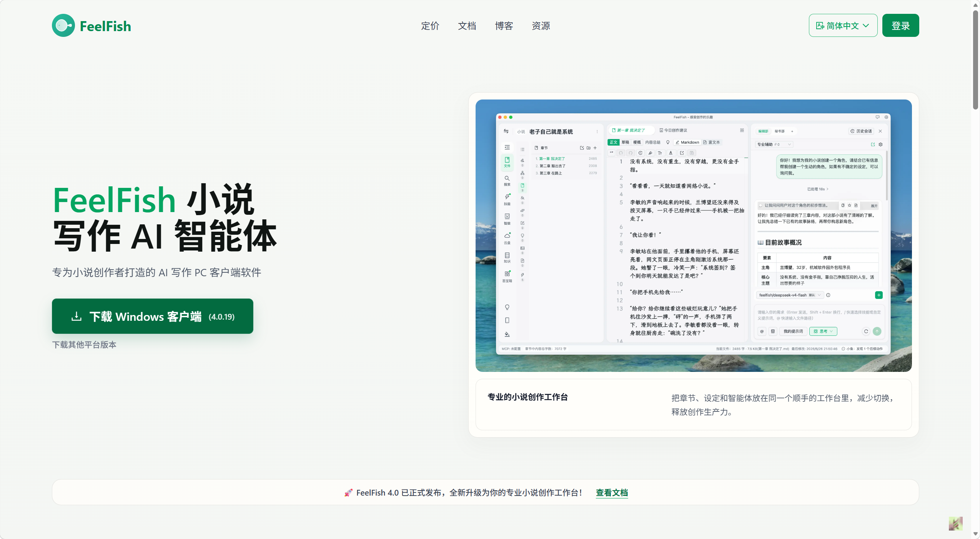Click the 专业的小说创作工作台 card title
The image size is (980, 539).
pos(527,397)
